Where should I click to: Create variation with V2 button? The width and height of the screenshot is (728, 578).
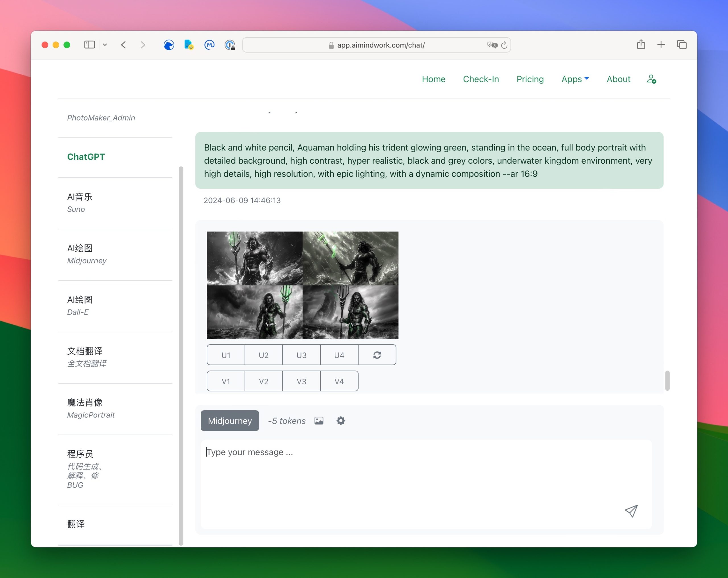pyautogui.click(x=264, y=381)
